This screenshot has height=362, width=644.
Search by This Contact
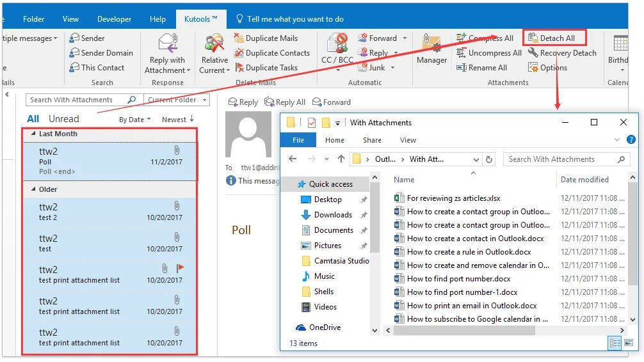click(x=97, y=68)
